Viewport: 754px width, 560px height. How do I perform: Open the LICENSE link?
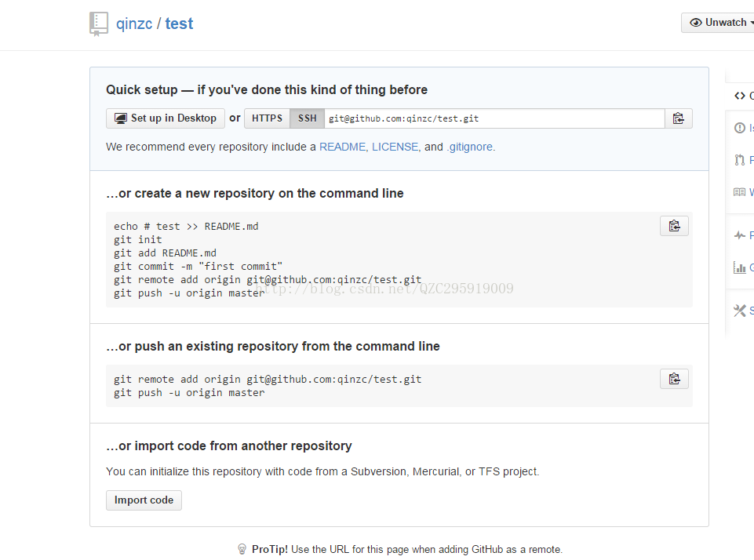coord(395,147)
